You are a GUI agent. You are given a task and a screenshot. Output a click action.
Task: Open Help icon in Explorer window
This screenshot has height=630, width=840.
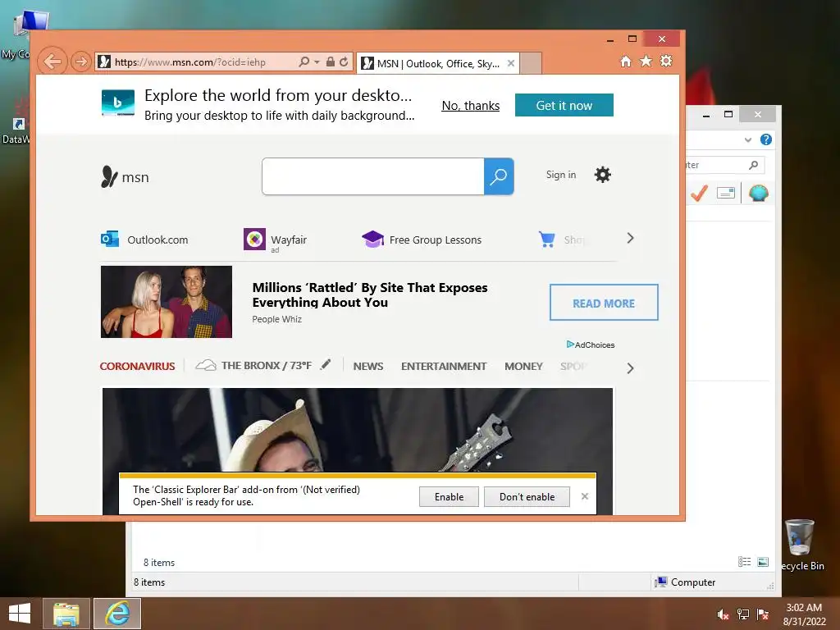[766, 139]
